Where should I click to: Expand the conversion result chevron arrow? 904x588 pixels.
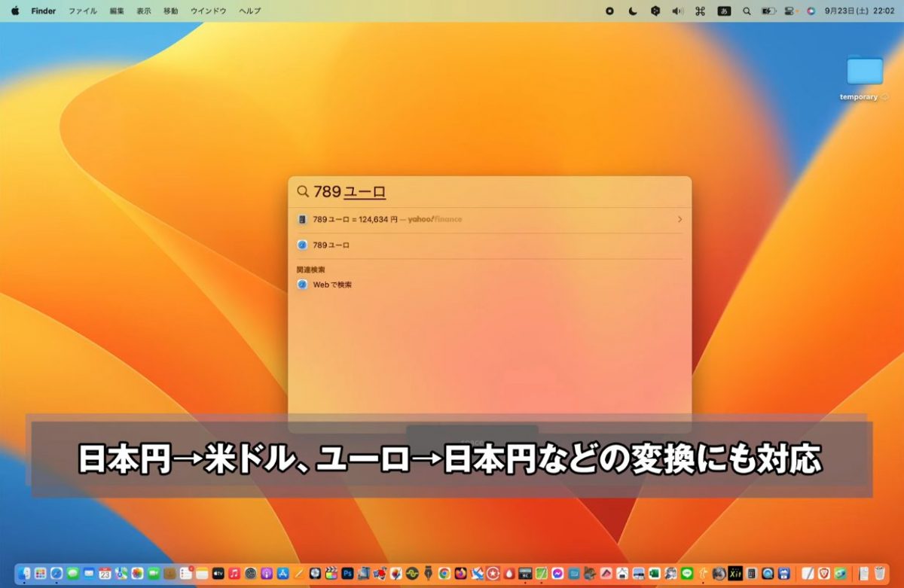coord(680,219)
